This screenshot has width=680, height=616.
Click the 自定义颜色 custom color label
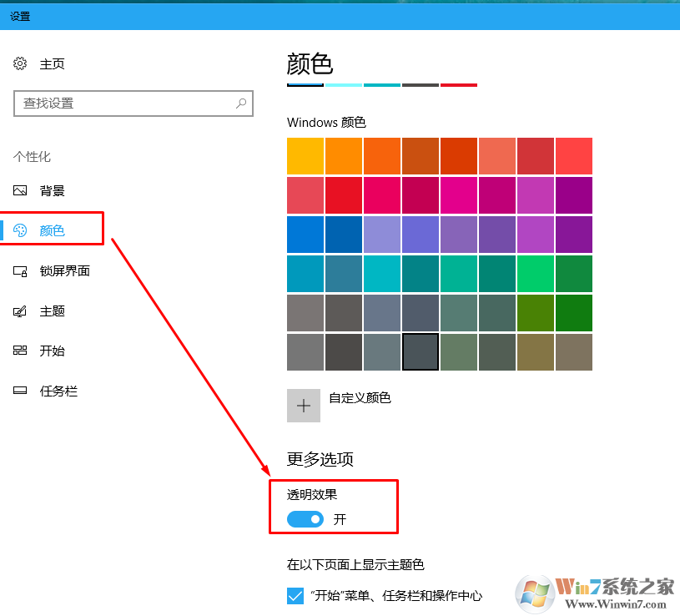(x=360, y=398)
